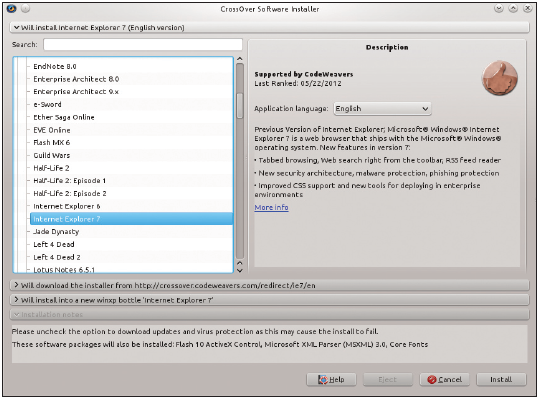Click the 'Supported by CodeWeavers' text
Screen dimensions: 540x400
(x=304, y=74)
